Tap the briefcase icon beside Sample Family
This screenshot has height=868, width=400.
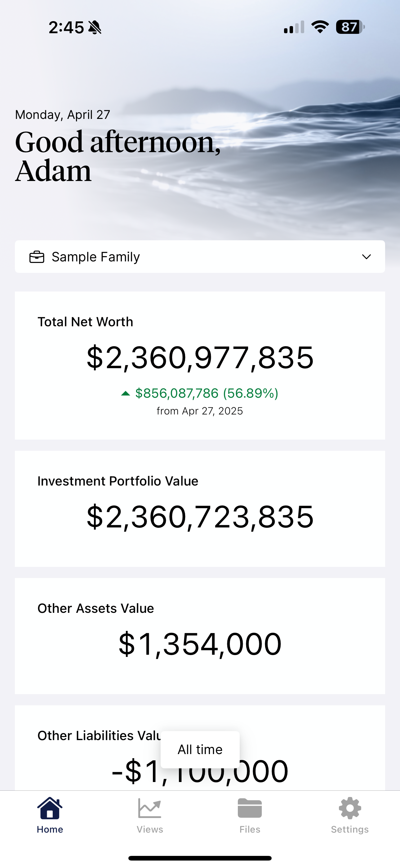(x=37, y=257)
